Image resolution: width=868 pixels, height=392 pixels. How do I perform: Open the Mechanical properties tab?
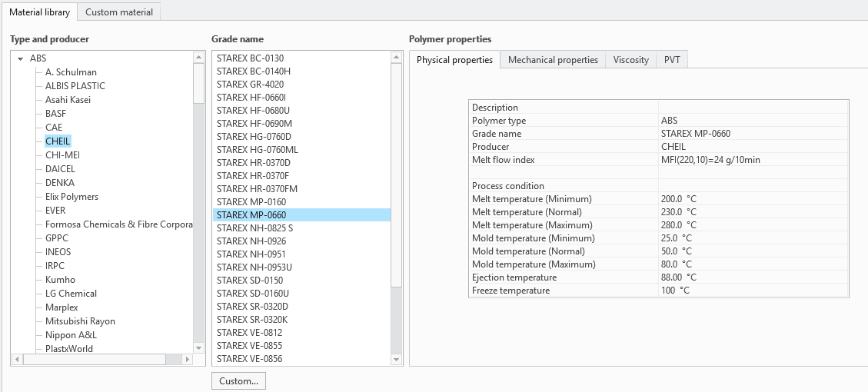click(x=553, y=60)
